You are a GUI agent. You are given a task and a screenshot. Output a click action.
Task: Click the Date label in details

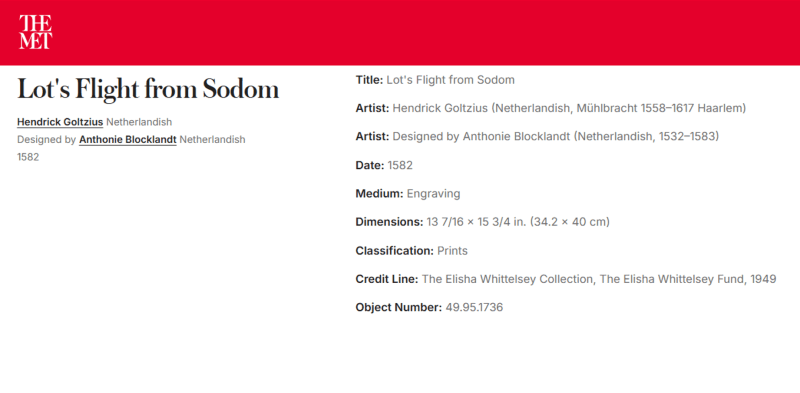click(x=370, y=166)
